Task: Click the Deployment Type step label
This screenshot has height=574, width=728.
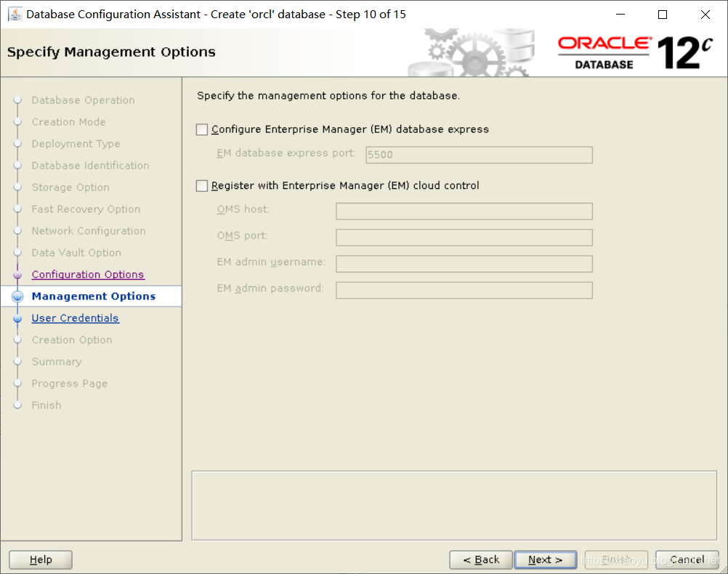Action: click(x=76, y=144)
